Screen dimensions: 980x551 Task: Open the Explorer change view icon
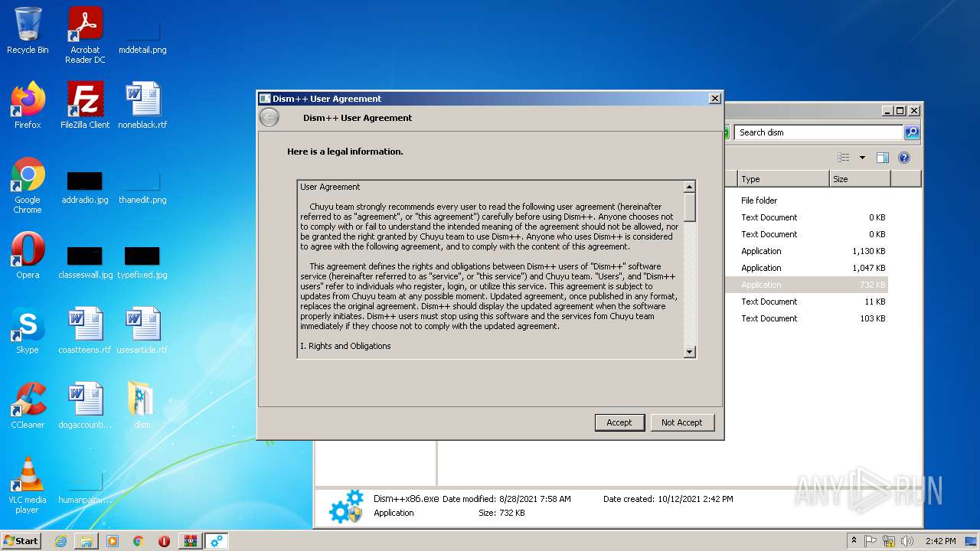[843, 158]
